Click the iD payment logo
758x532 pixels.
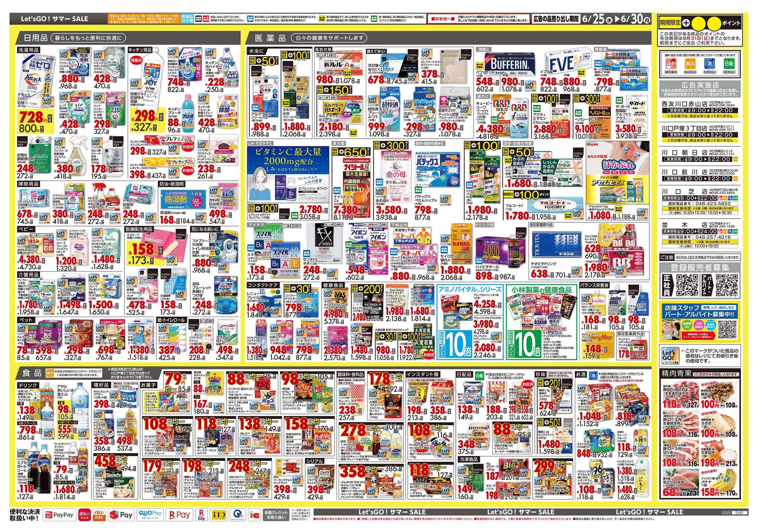(219, 515)
